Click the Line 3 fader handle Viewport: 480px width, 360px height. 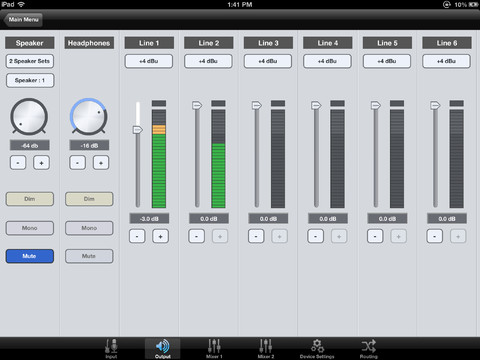pyautogui.click(x=257, y=105)
